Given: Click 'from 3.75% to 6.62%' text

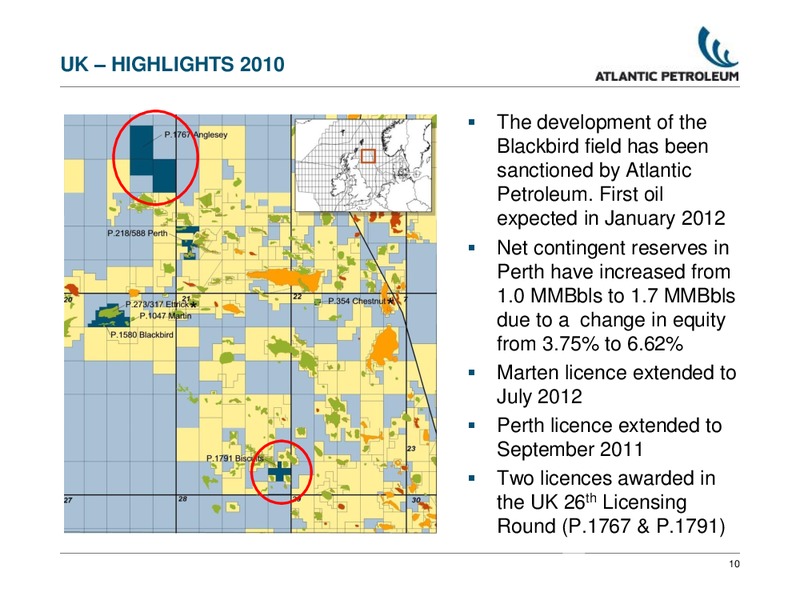Looking at the screenshot, I should [590, 344].
